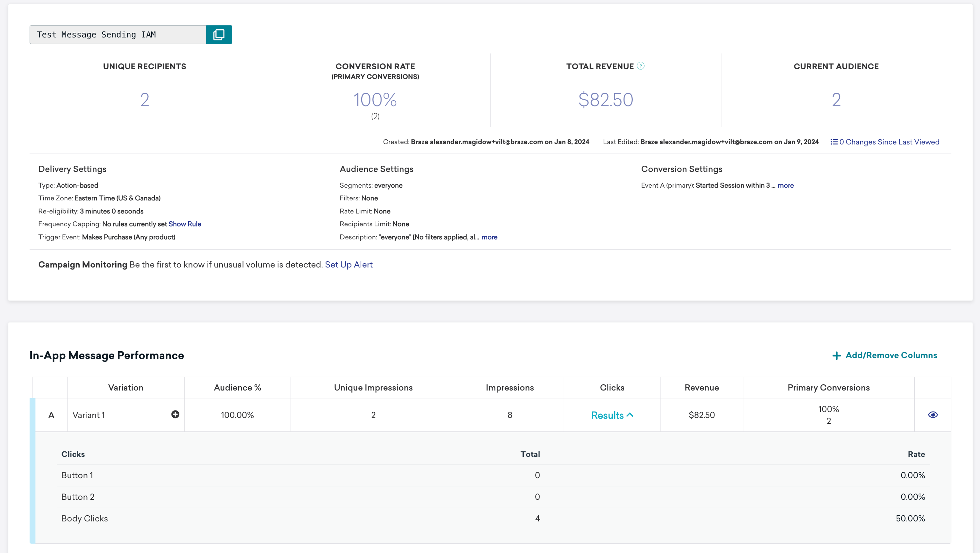The width and height of the screenshot is (980, 553).
Task: Click plus icon of Add/Remove Columns
Action: [x=836, y=355]
